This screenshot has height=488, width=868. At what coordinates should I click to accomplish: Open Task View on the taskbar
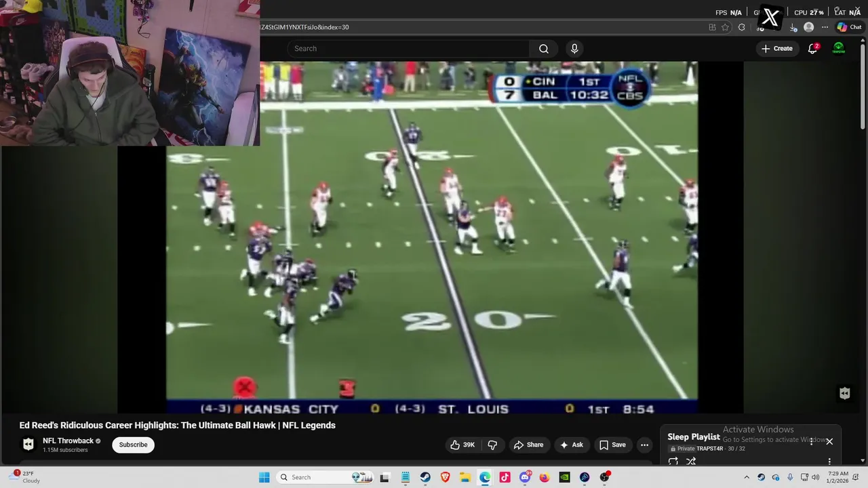pos(384,477)
